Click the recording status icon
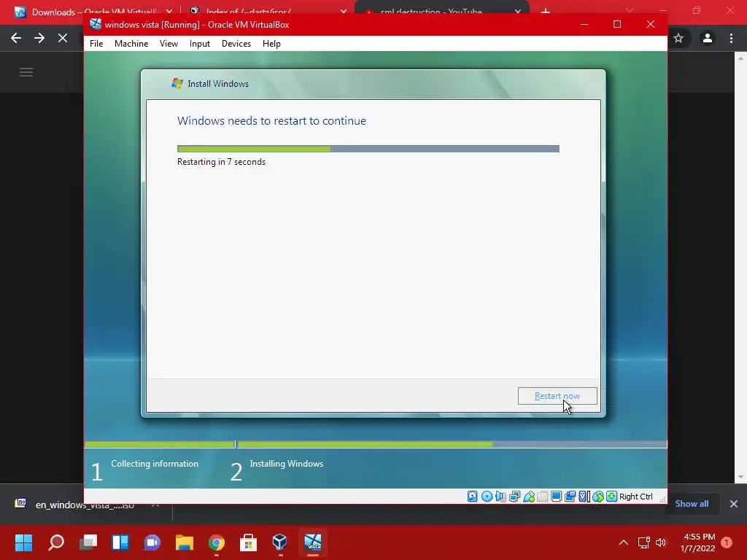 click(570, 497)
